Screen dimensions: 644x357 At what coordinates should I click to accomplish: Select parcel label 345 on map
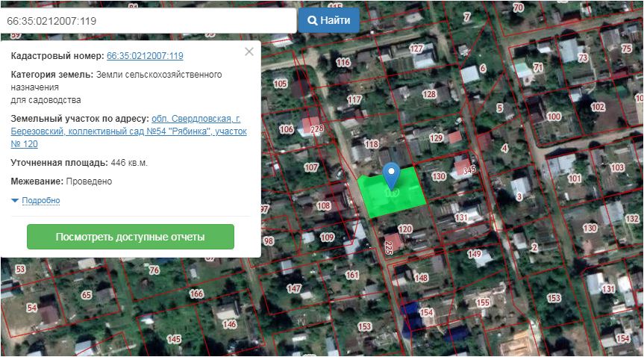point(469,171)
